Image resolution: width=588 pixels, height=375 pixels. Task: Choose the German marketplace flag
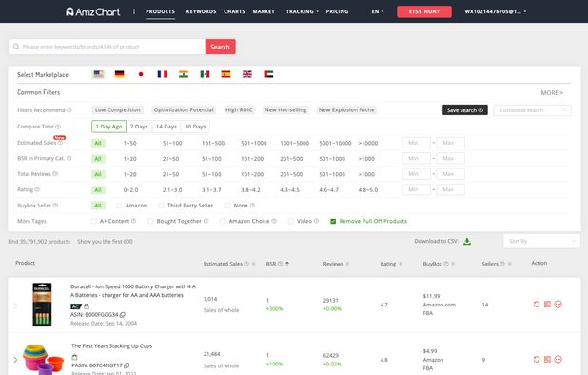[119, 74]
